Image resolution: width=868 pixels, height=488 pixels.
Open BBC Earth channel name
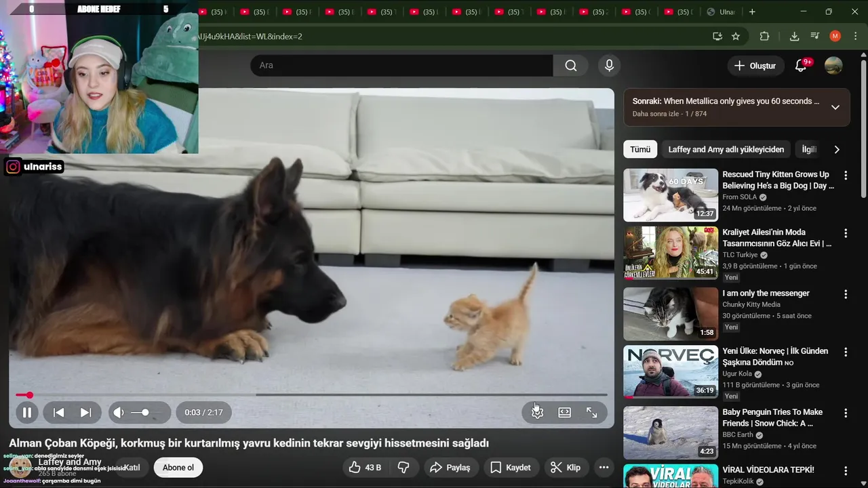coord(738,434)
